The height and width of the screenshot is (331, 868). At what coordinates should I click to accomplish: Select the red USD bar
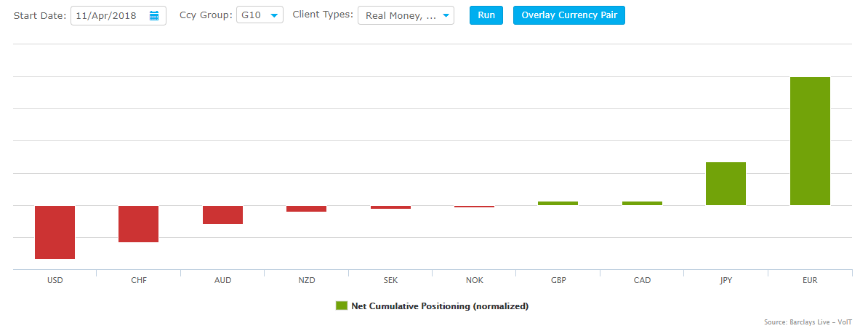pos(55,232)
